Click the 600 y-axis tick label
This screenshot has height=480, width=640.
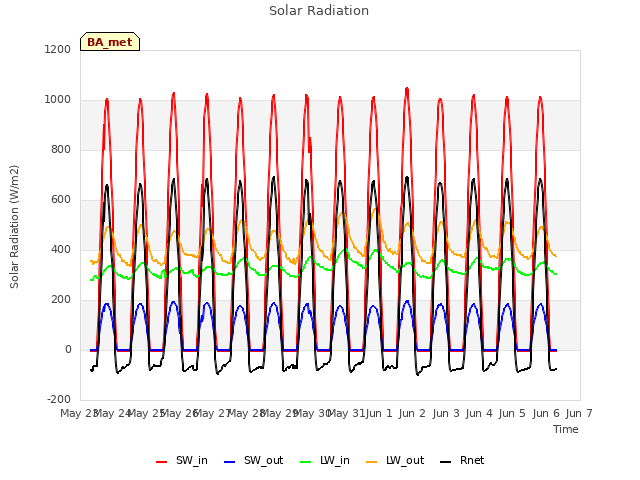pyautogui.click(x=61, y=200)
